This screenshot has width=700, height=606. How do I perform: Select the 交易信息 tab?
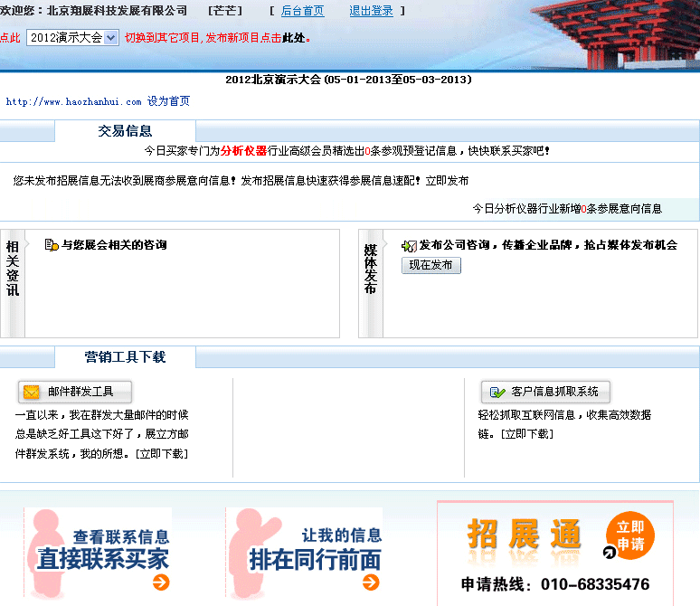[125, 131]
